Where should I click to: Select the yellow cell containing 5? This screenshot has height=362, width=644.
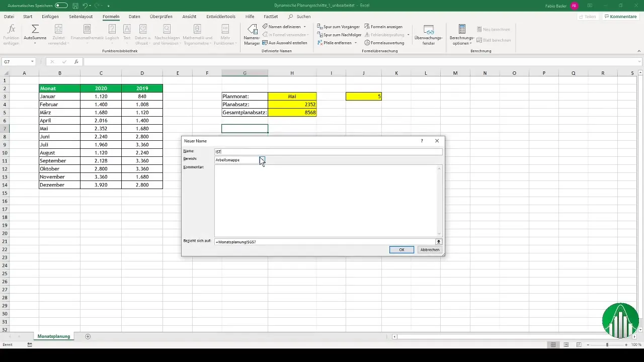pyautogui.click(x=364, y=96)
